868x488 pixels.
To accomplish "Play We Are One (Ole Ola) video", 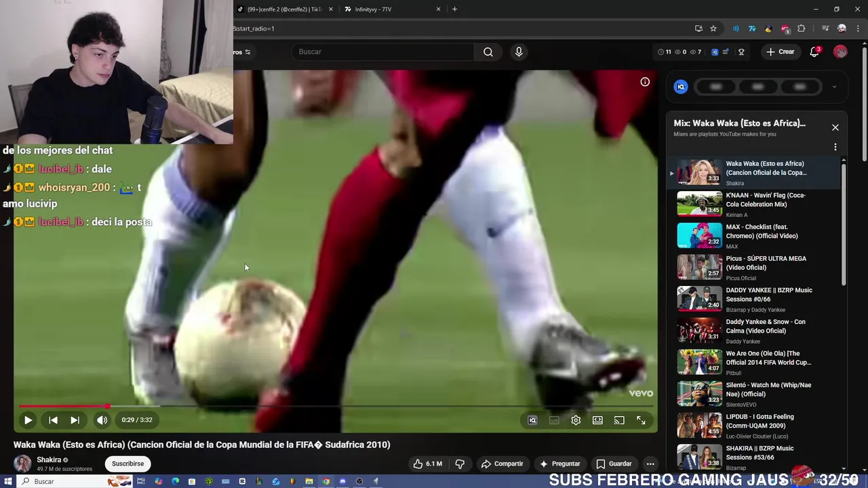I will pyautogui.click(x=754, y=363).
